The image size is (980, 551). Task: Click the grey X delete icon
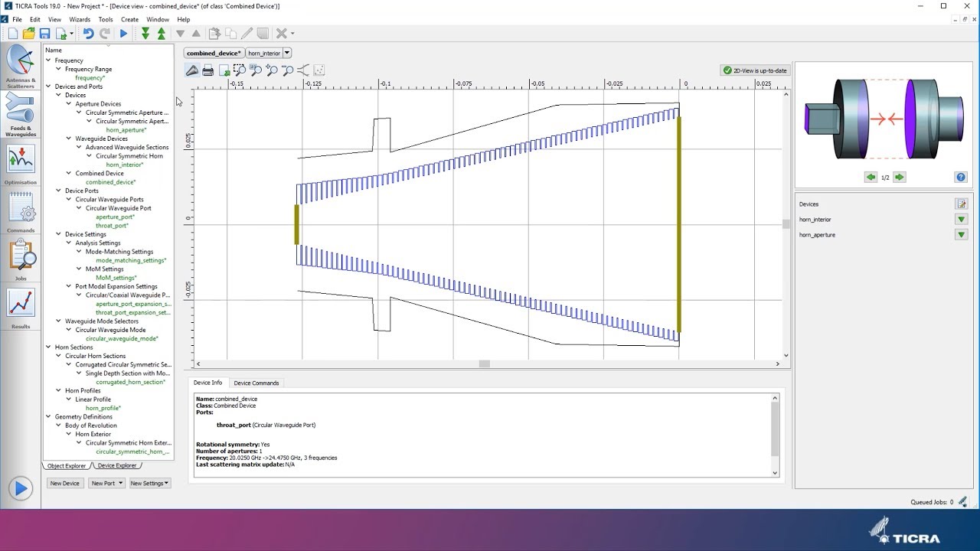[x=281, y=34]
